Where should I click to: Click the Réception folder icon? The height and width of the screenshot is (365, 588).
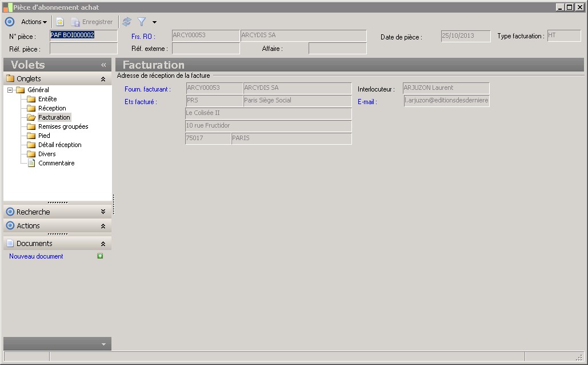coord(31,108)
